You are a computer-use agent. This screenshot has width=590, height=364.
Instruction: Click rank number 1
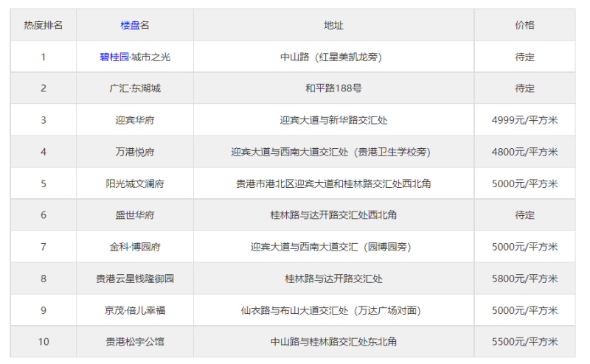(44, 57)
